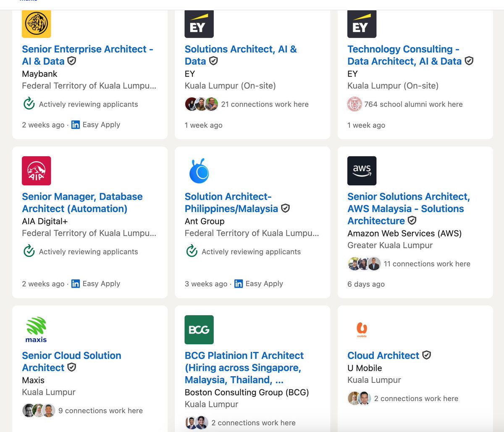
Task: Open Solutions Architect, AI & Data job
Action: click(x=241, y=55)
